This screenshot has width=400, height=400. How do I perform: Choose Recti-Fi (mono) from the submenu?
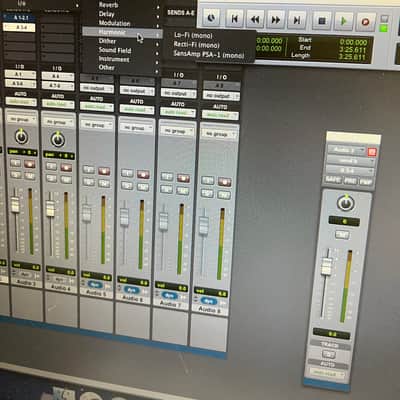coord(196,44)
